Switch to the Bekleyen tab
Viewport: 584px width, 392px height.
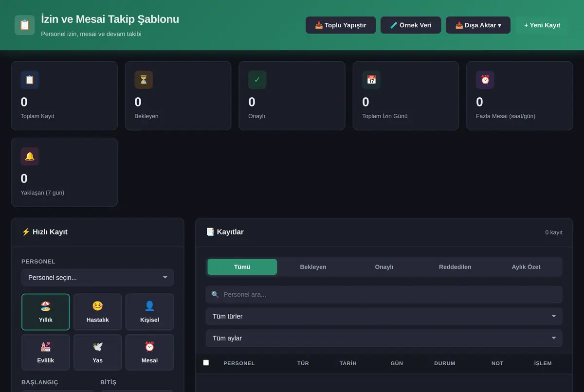[x=313, y=267]
